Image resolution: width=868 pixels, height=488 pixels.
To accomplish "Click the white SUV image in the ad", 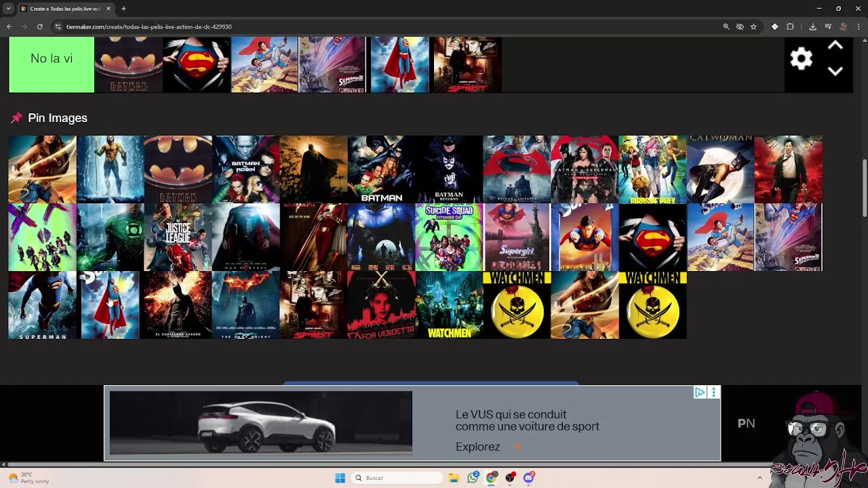I will coord(261,424).
